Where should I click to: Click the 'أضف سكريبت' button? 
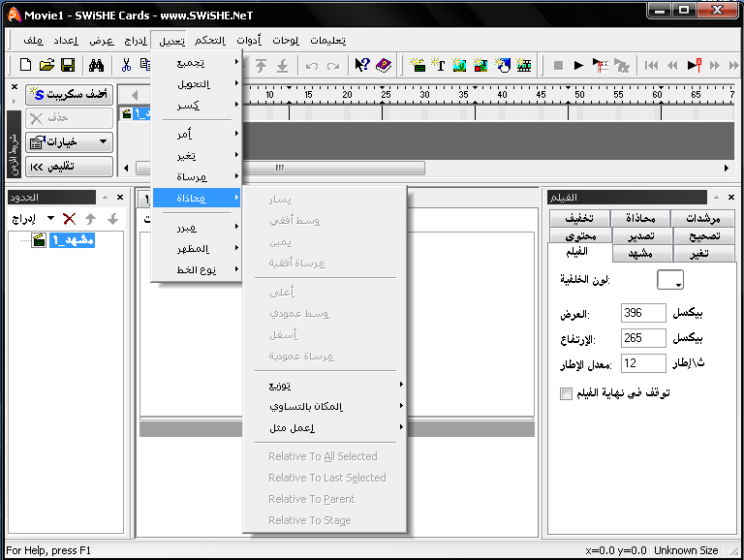click(x=69, y=94)
